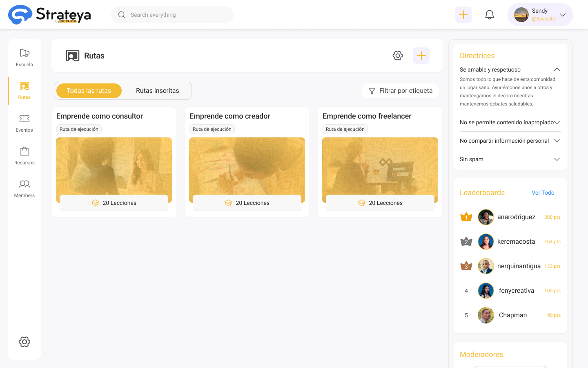588x368 pixels.
Task: Click 'Emprende como consultor' title
Action: [x=100, y=116]
